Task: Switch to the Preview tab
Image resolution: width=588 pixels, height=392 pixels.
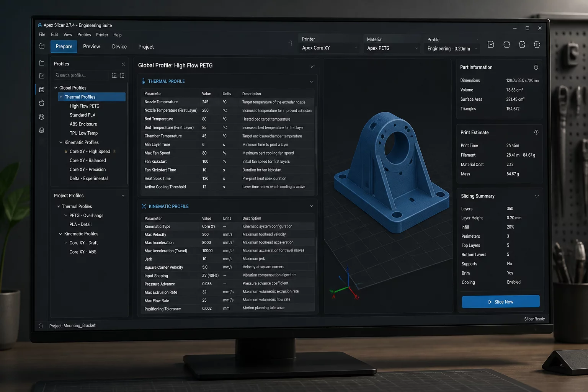Action: [x=91, y=47]
